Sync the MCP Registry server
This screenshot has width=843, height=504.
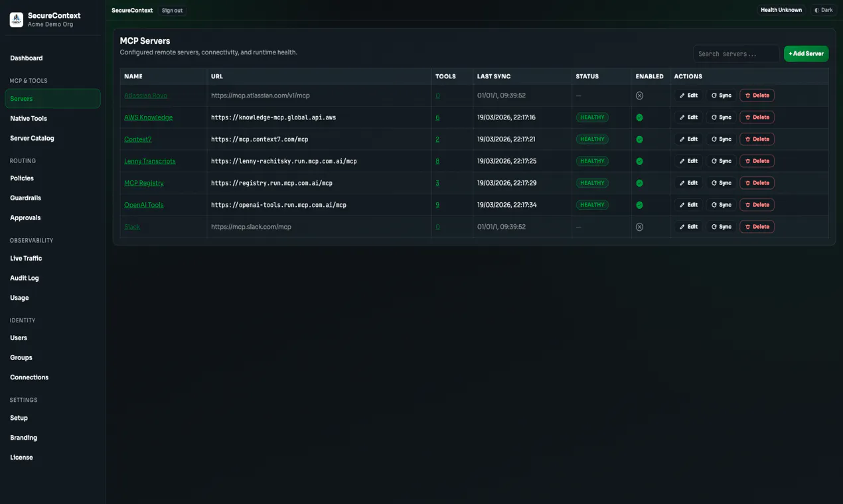[722, 183]
